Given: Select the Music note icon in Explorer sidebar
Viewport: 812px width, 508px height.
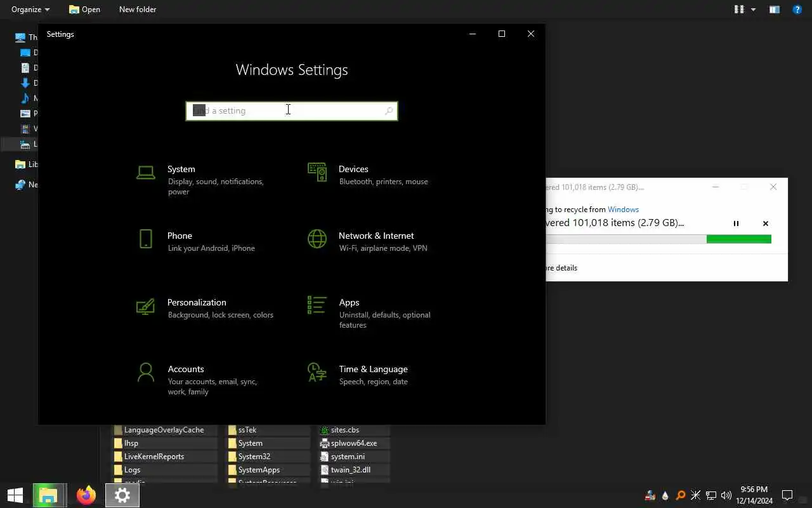Looking at the screenshot, I should coord(25,98).
